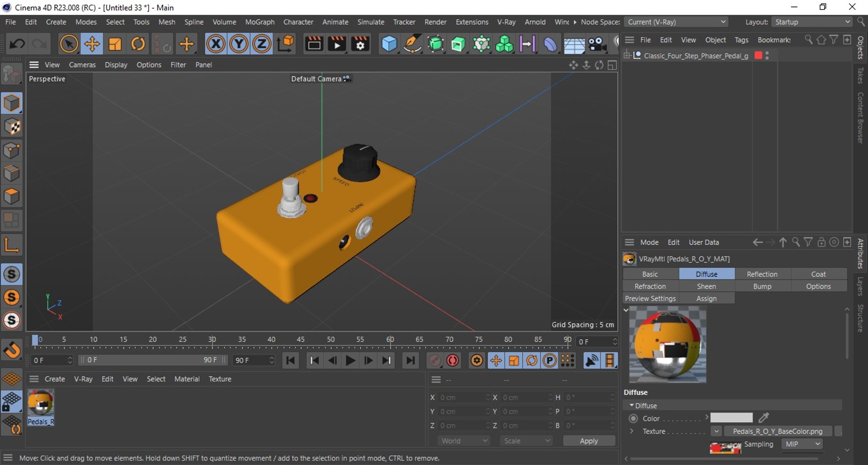The width and height of the screenshot is (868, 465).
Task: Open the MoGraph menu
Action: coord(259,22)
